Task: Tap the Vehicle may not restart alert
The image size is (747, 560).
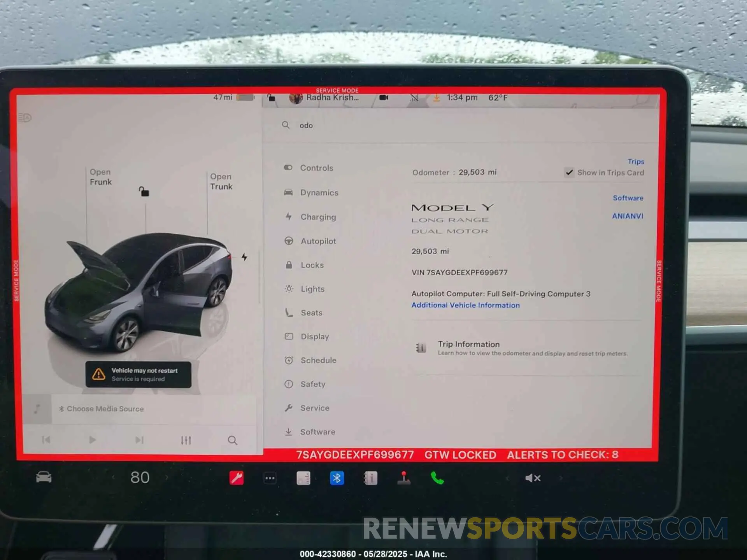Action: (x=139, y=374)
